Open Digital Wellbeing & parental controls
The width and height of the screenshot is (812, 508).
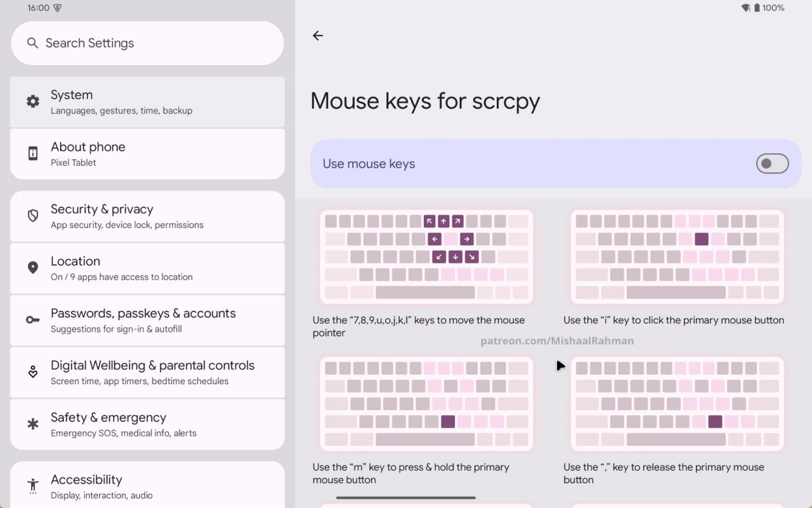coord(147,372)
